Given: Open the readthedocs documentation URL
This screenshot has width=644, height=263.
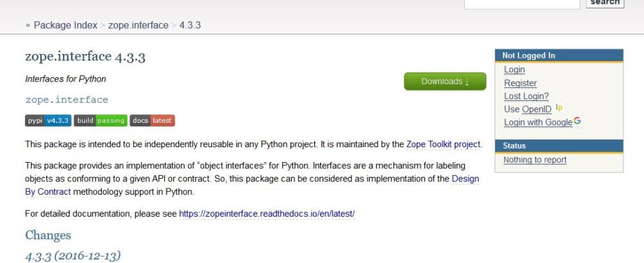Looking at the screenshot, I should pyautogui.click(x=267, y=213).
